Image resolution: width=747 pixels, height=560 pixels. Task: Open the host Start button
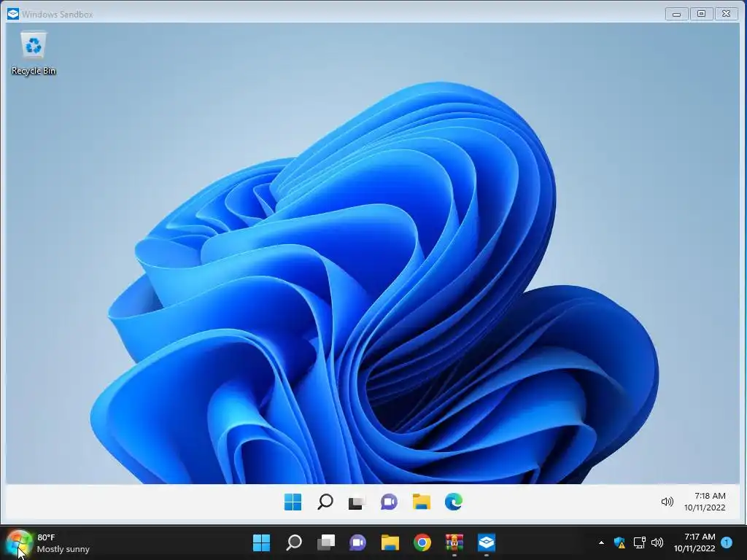(x=261, y=542)
